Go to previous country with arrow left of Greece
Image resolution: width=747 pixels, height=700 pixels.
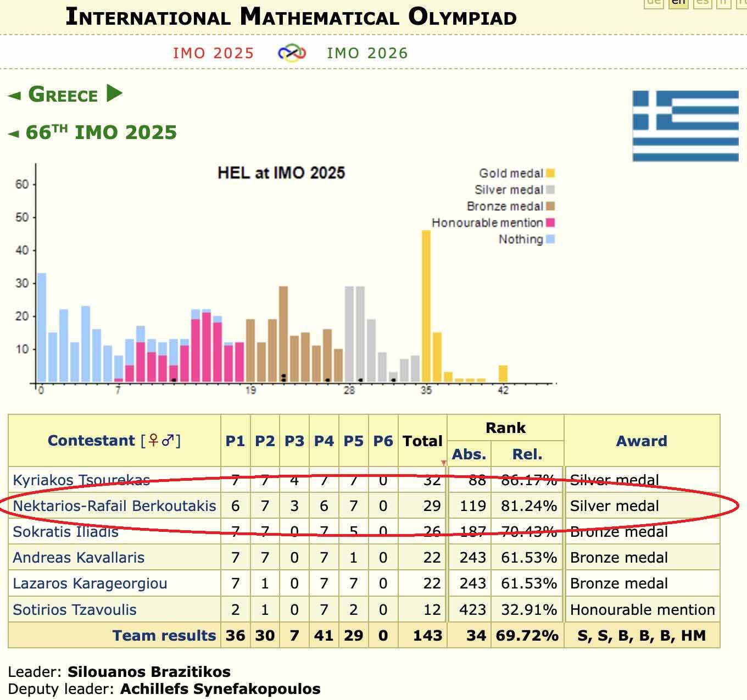14,96
